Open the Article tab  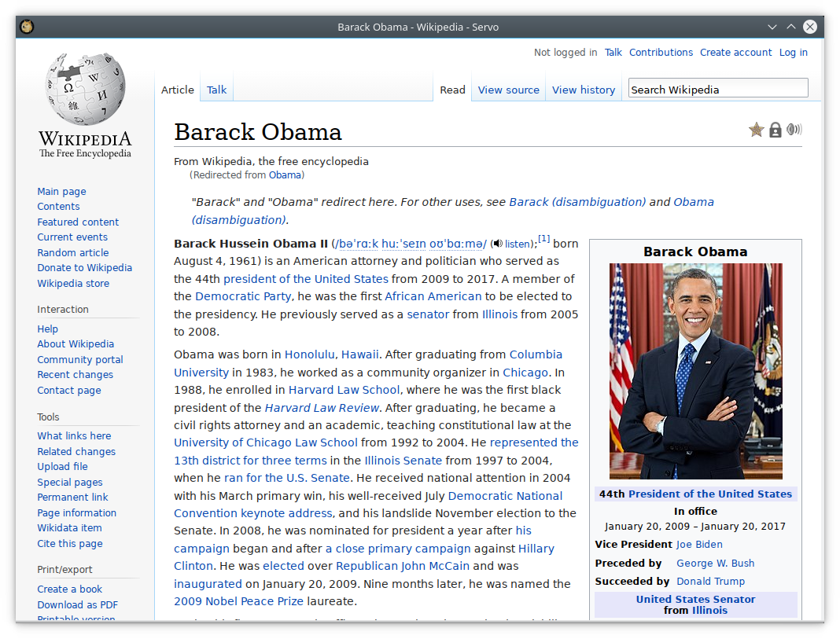pos(177,90)
